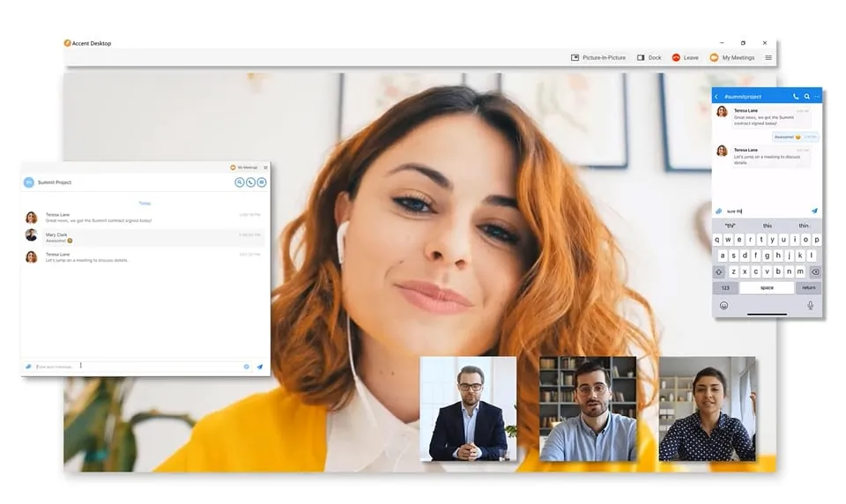This screenshot has height=504, width=846.
Task: Attach a file in mobile chat
Action: tap(719, 211)
